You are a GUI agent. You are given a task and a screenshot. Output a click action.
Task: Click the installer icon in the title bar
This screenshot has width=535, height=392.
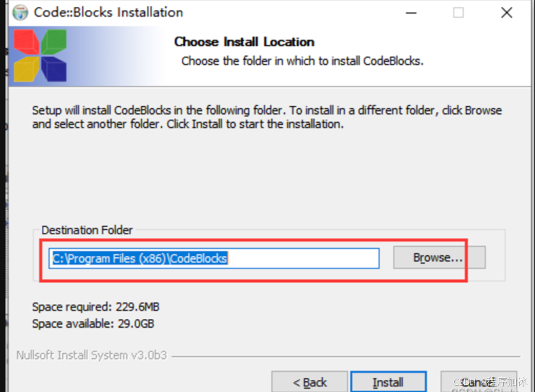[x=19, y=12]
